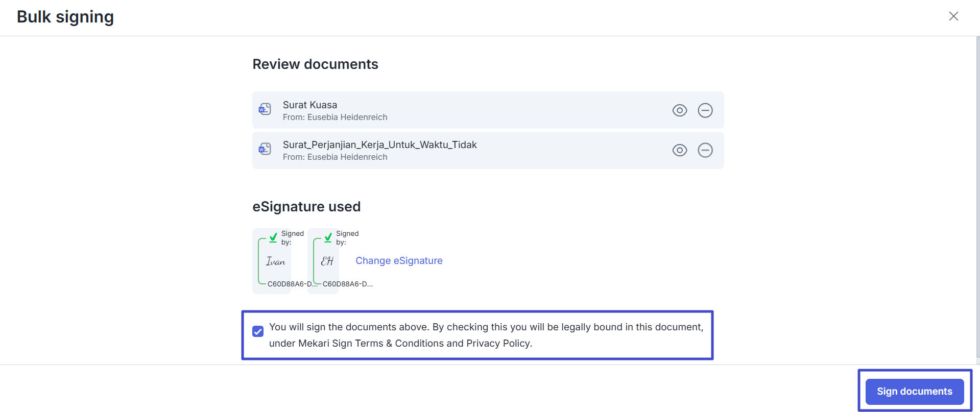The width and height of the screenshot is (980, 412).
Task: Close the Bulk signing dialog
Action: pyautogui.click(x=953, y=16)
